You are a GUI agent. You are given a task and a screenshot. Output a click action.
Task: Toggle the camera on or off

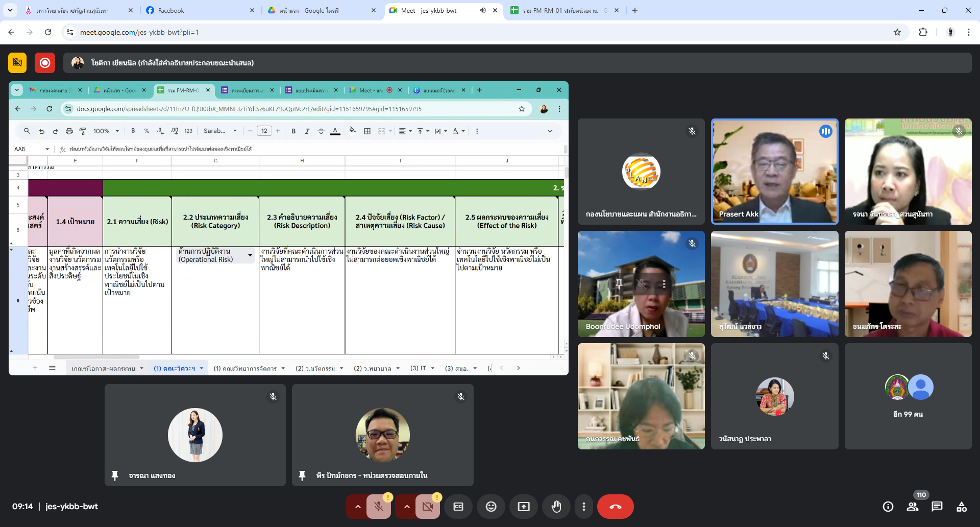coord(427,507)
